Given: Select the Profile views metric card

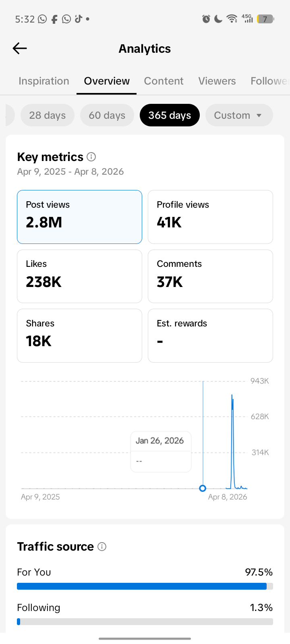Looking at the screenshot, I should pyautogui.click(x=210, y=217).
